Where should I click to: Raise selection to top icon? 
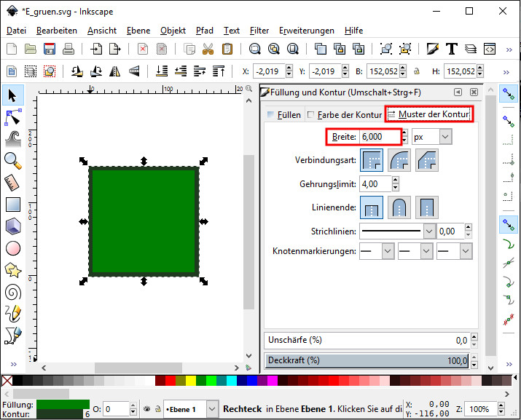click(x=219, y=71)
